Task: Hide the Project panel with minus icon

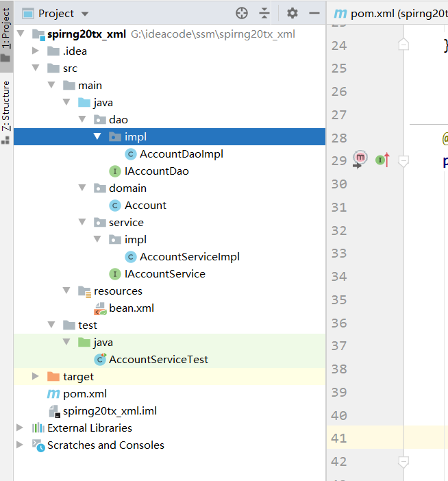Action: [x=314, y=13]
